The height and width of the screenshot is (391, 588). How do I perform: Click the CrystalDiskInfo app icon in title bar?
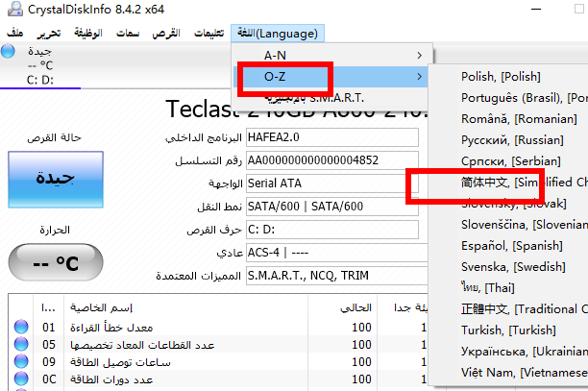(11, 12)
